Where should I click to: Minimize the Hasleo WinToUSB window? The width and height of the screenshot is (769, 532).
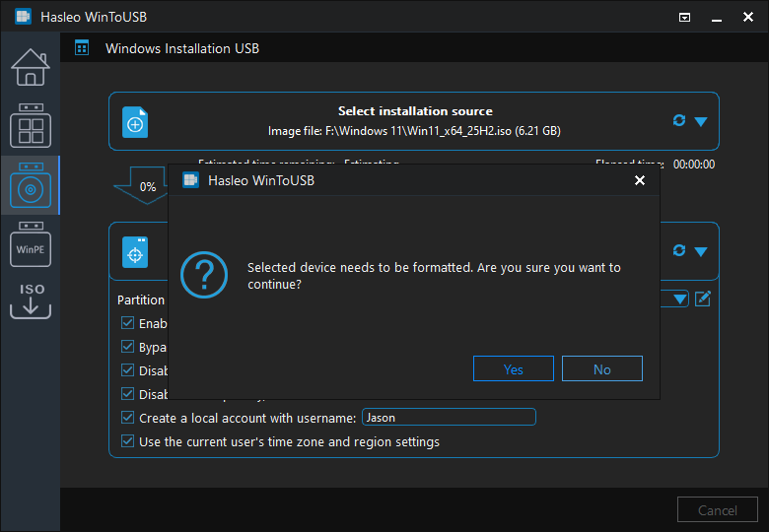717,18
